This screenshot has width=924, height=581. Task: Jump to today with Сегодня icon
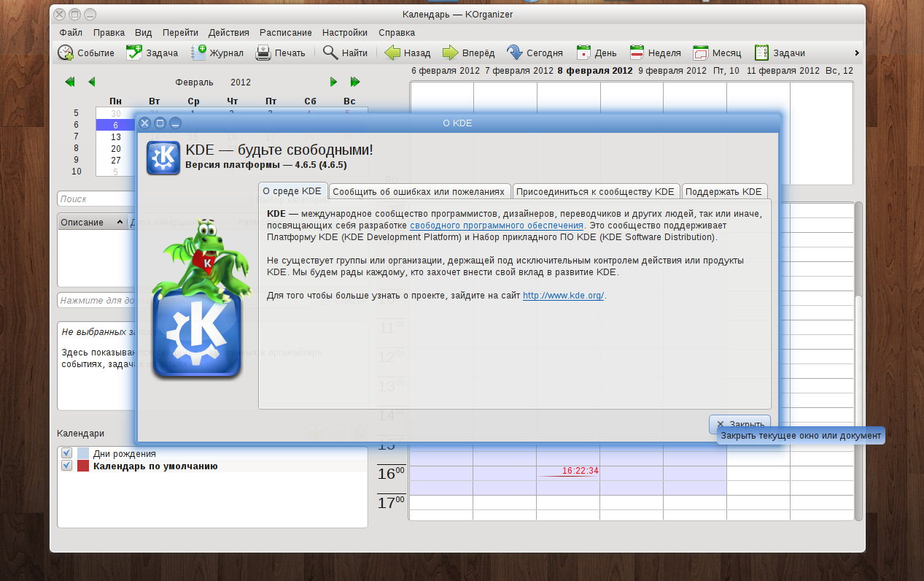[x=515, y=53]
